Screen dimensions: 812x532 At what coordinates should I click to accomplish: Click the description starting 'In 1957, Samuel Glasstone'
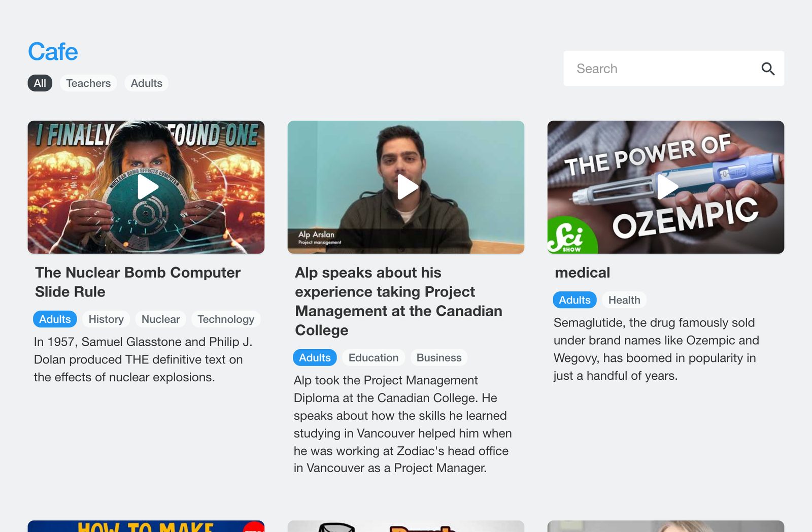(143, 359)
